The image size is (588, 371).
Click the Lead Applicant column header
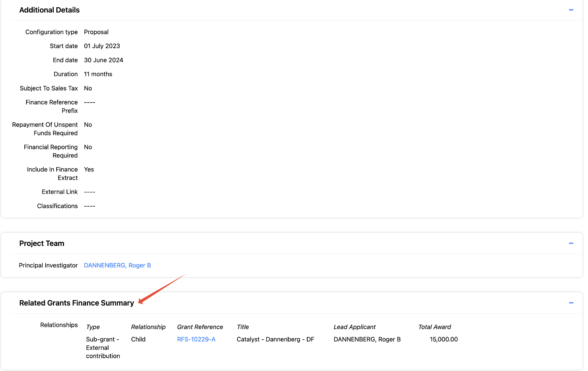pos(354,327)
